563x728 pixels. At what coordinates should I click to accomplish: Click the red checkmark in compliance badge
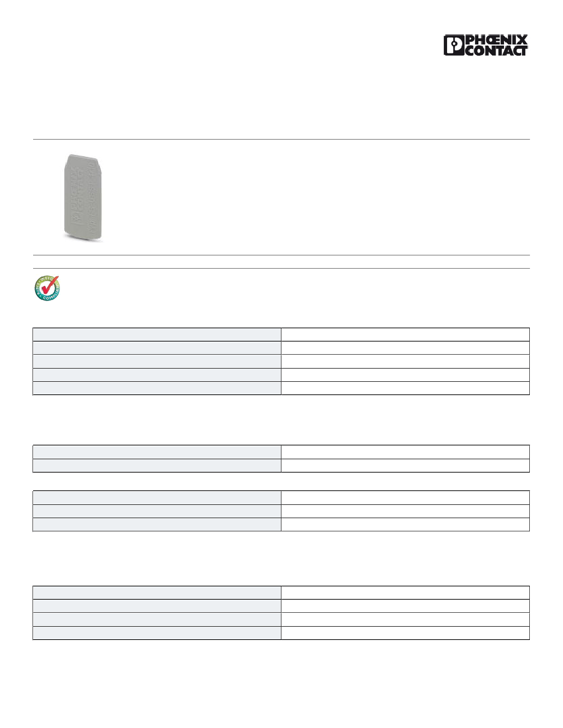coord(50,285)
